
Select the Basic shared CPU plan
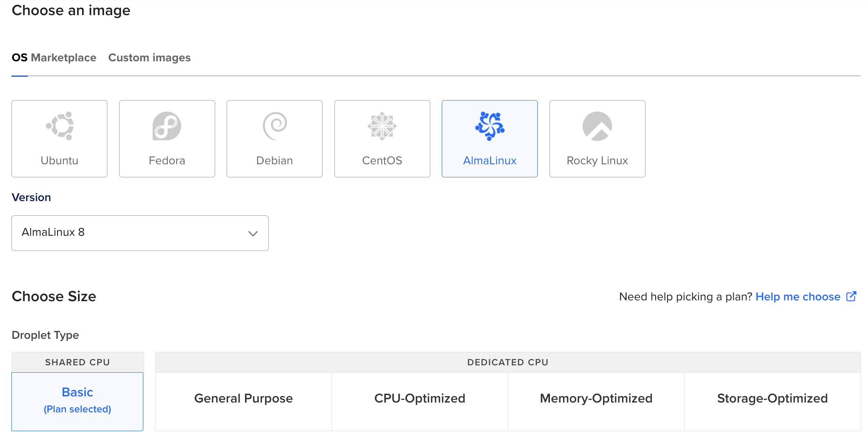[x=78, y=401]
